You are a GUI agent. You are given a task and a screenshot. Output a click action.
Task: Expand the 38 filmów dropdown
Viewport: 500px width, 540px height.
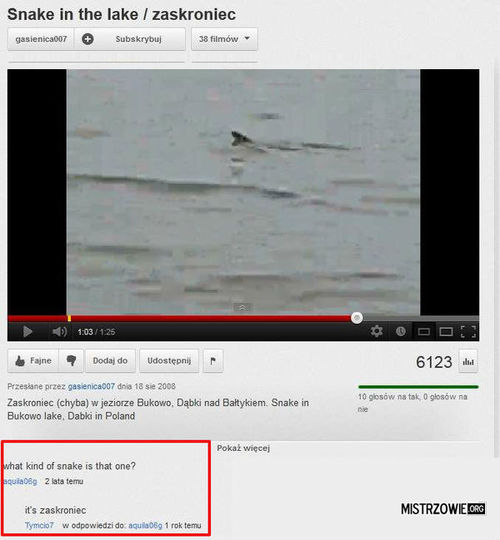[224, 39]
